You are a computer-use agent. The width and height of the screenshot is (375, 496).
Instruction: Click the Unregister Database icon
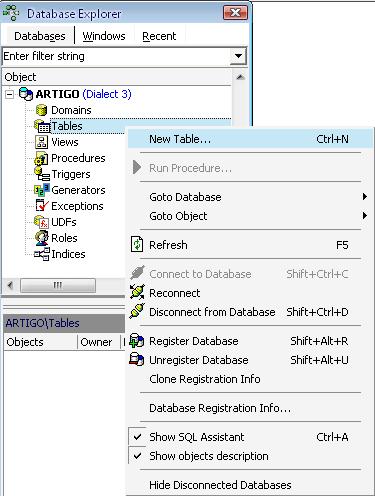point(137,360)
